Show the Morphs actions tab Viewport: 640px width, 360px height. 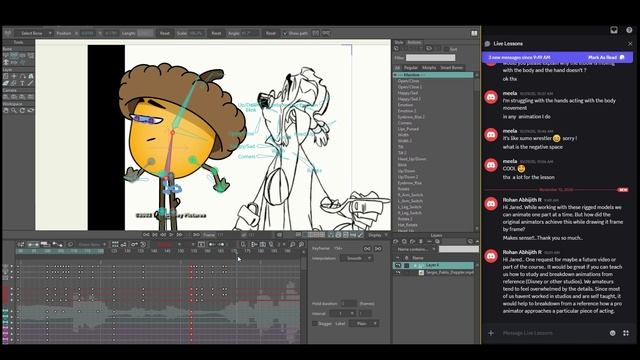point(429,67)
